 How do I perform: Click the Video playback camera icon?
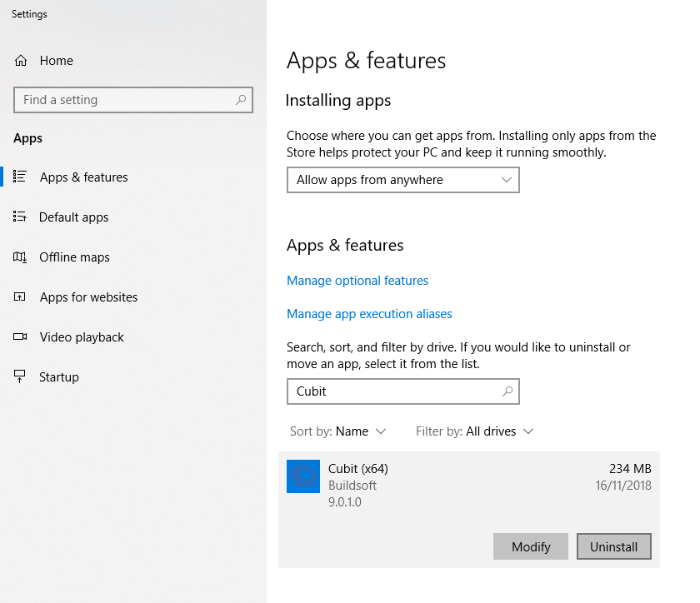[20, 337]
